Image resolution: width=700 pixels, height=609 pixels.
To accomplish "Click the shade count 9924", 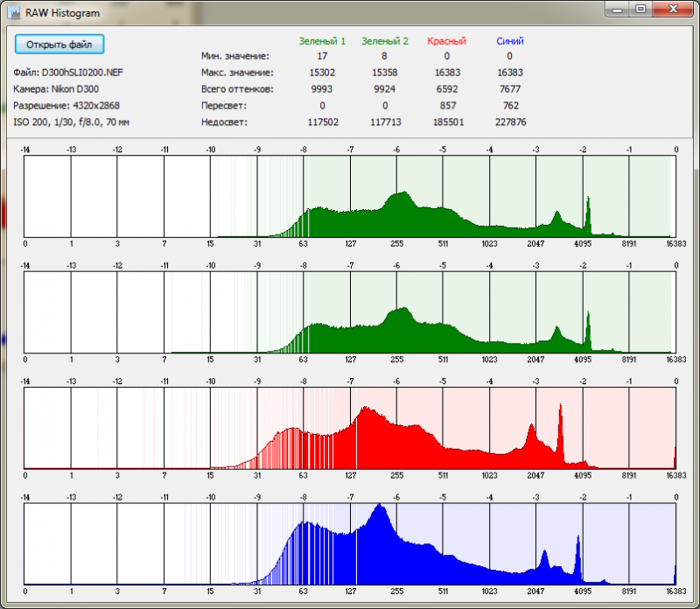I will pos(385,89).
